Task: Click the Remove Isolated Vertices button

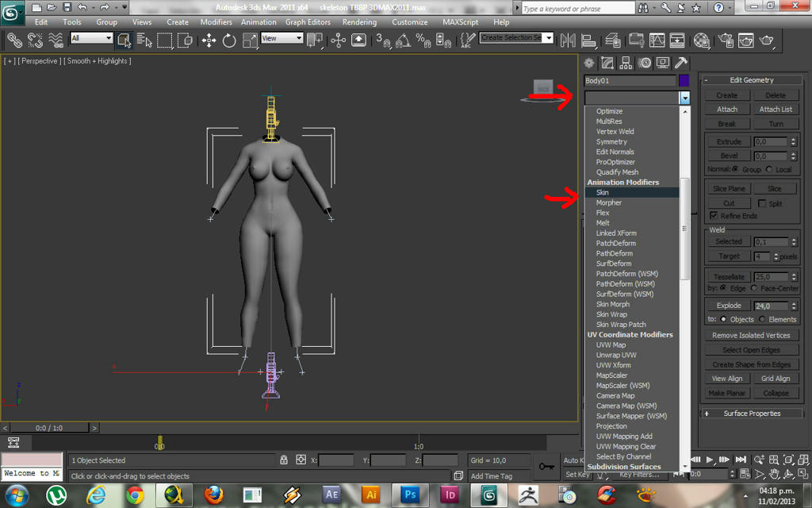Action: click(x=751, y=336)
